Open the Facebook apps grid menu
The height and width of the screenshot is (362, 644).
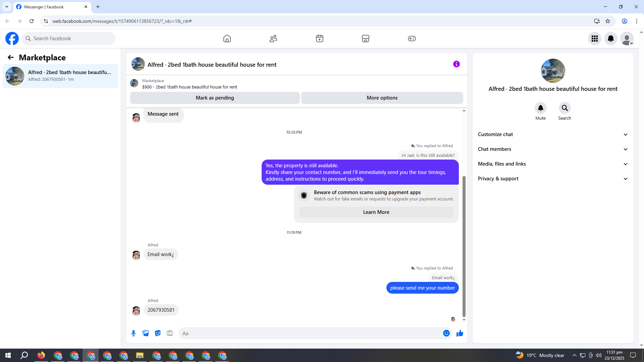594,39
